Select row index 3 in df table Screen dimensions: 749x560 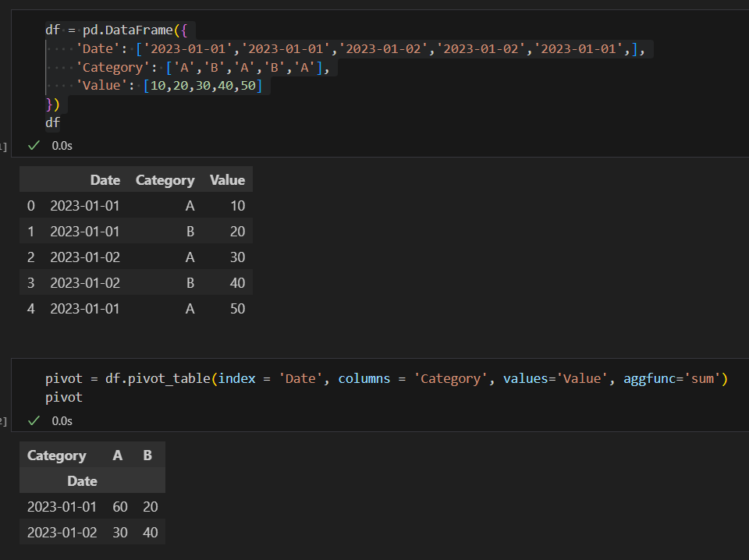(31, 283)
